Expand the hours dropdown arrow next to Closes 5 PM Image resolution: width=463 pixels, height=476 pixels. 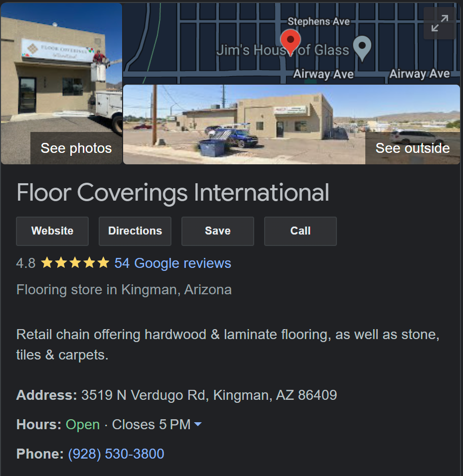[198, 424]
